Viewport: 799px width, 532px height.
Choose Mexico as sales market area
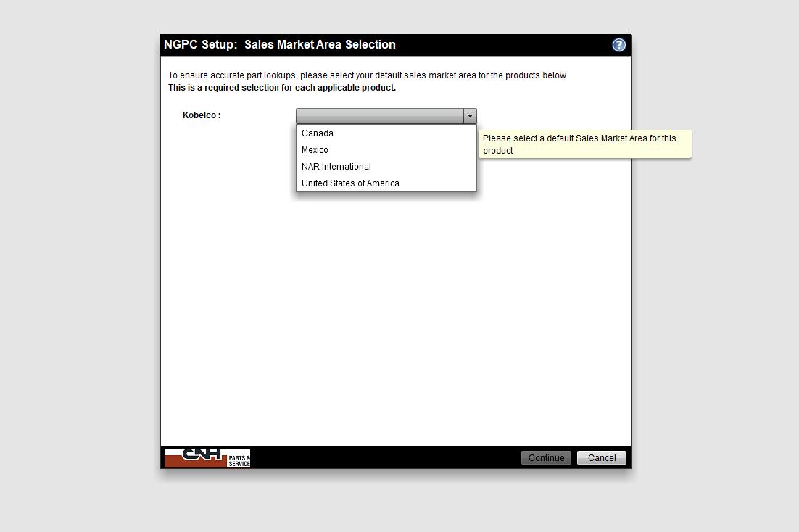click(386, 150)
